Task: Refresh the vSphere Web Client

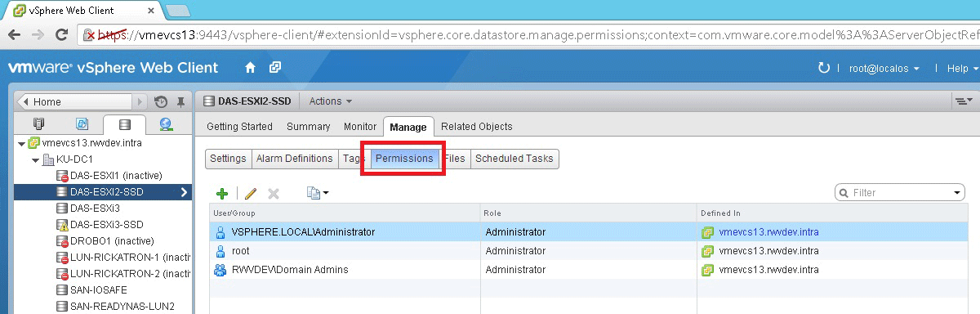Action: [x=823, y=68]
